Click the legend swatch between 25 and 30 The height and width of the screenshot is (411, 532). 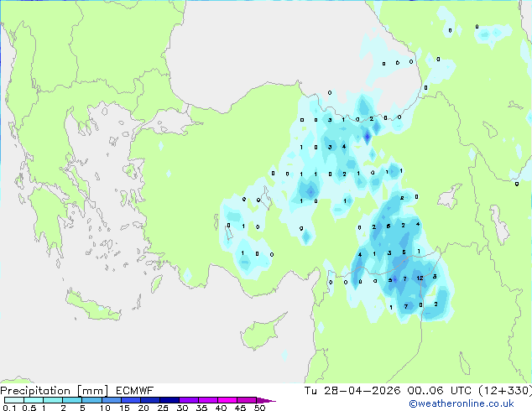(170, 400)
